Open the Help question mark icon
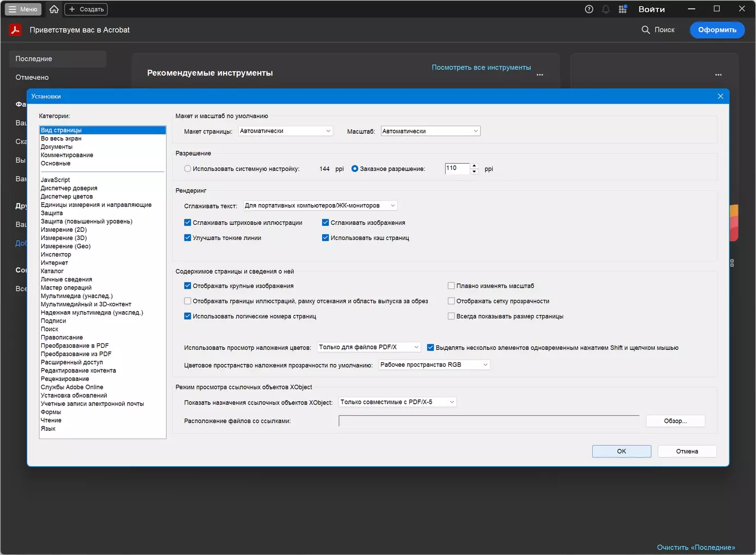 click(589, 9)
